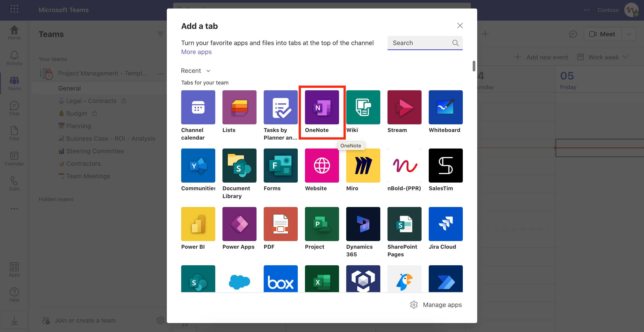Choose the Whiteboard app tile
The height and width of the screenshot is (332, 644).
(445, 108)
